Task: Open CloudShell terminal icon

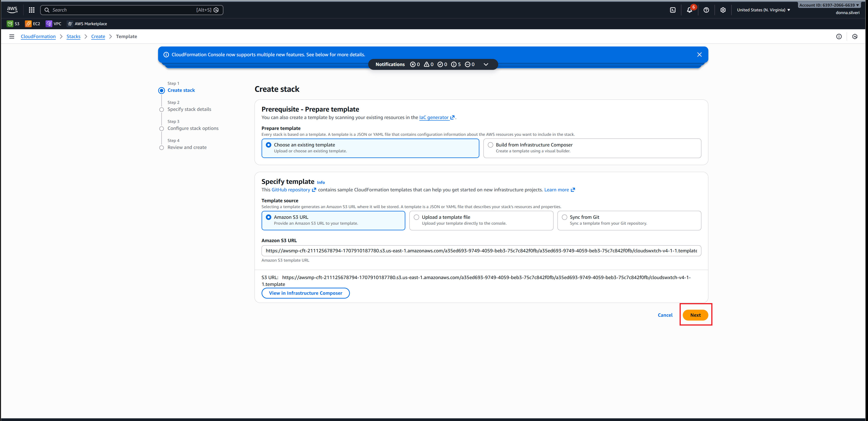Action: pos(673,10)
